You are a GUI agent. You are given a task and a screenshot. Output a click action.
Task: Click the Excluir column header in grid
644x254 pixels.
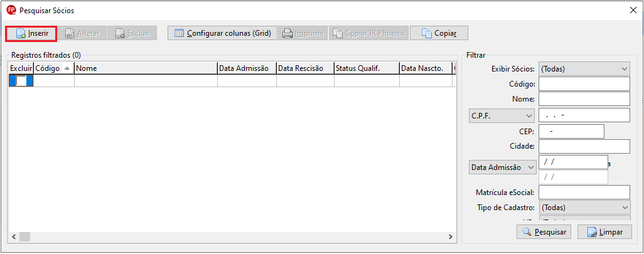tap(21, 68)
